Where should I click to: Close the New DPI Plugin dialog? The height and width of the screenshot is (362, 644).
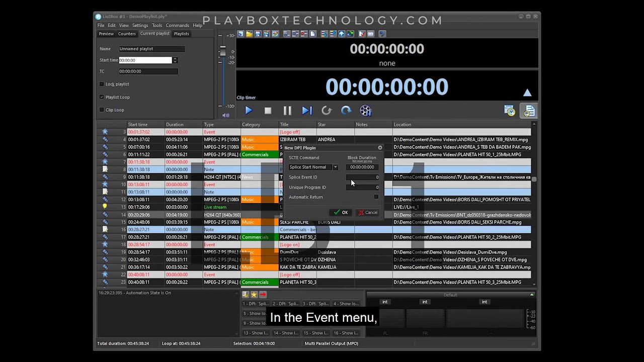point(380,148)
